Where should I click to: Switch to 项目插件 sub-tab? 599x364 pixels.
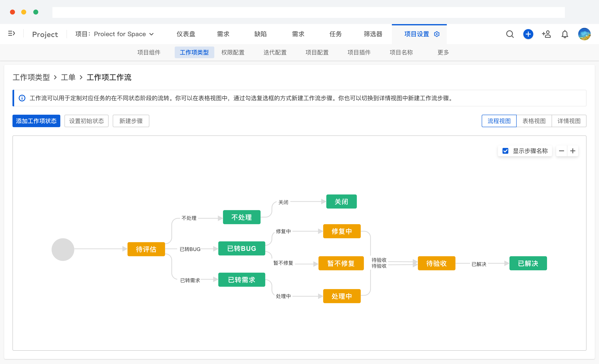point(359,52)
